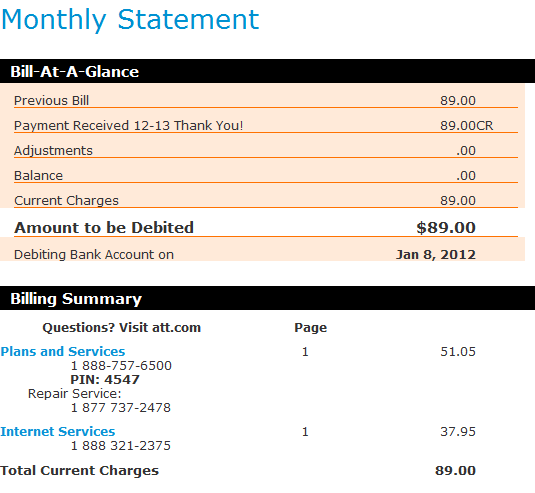This screenshot has height=493, width=535.
Task: Click the Monthly Statement heading
Action: (130, 20)
